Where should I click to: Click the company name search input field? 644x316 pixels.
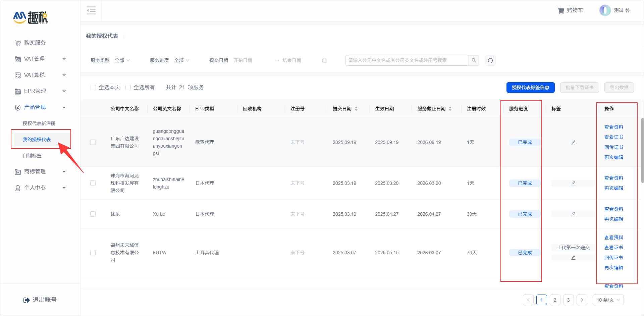407,60
